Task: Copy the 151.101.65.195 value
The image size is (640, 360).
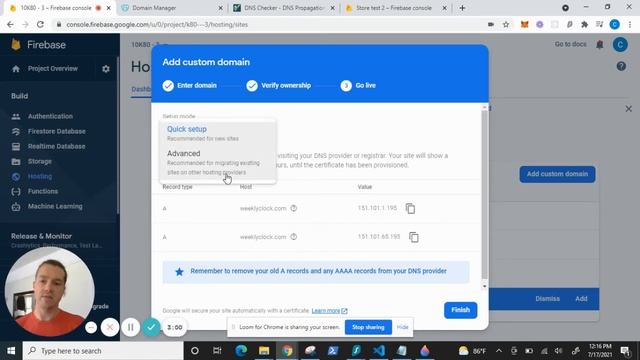Action: point(413,237)
